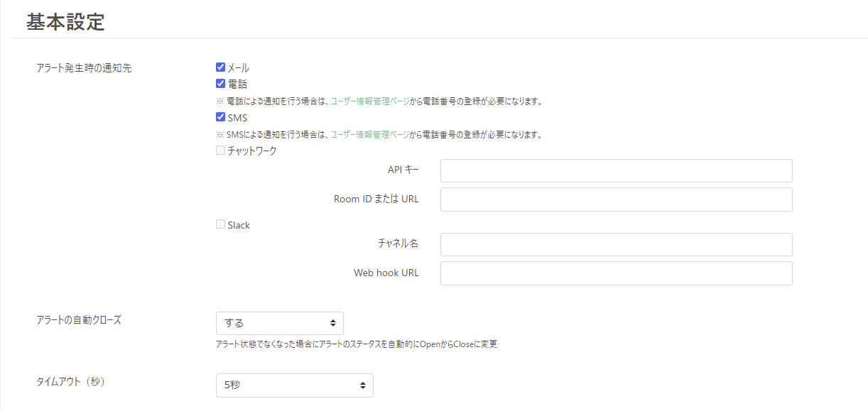868x411 pixels.
Task: Select the チャネル名 input field
Action: tap(616, 245)
